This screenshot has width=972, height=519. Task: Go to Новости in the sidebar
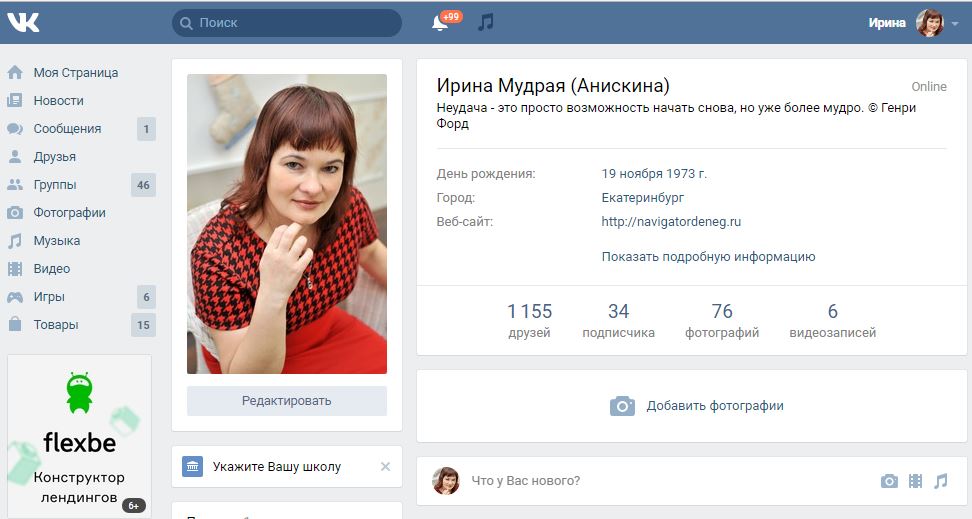(58, 100)
